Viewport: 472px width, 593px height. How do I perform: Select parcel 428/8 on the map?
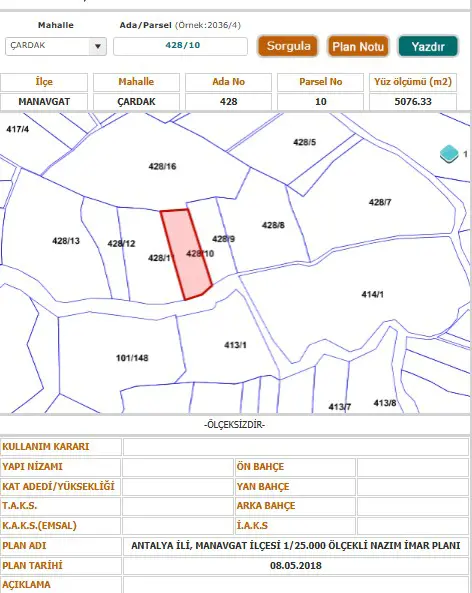pos(273,225)
